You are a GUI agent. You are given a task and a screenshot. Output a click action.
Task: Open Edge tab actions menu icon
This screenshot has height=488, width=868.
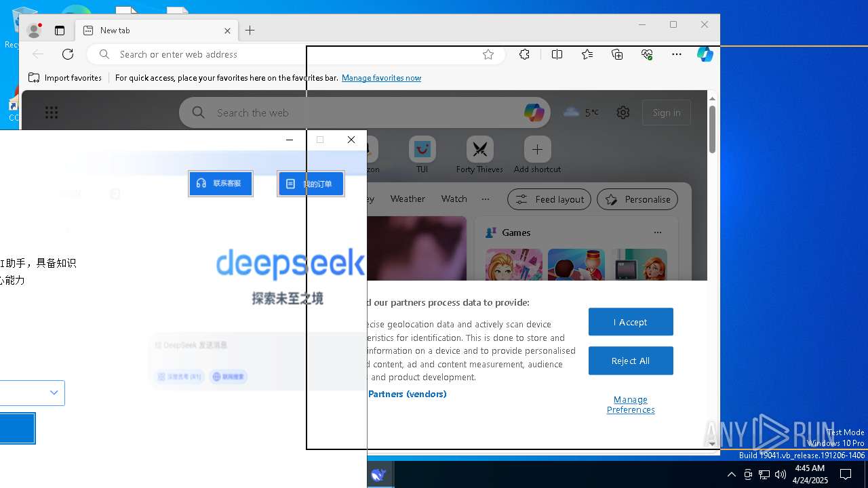pyautogui.click(x=60, y=30)
